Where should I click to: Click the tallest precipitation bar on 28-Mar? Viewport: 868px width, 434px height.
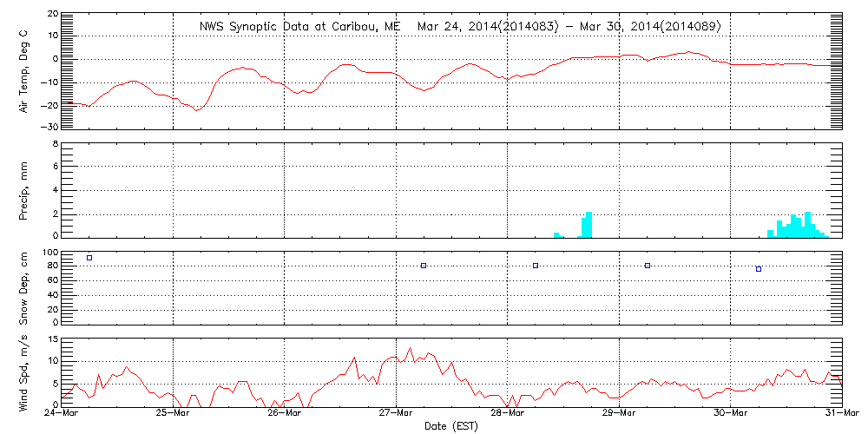[589, 225]
